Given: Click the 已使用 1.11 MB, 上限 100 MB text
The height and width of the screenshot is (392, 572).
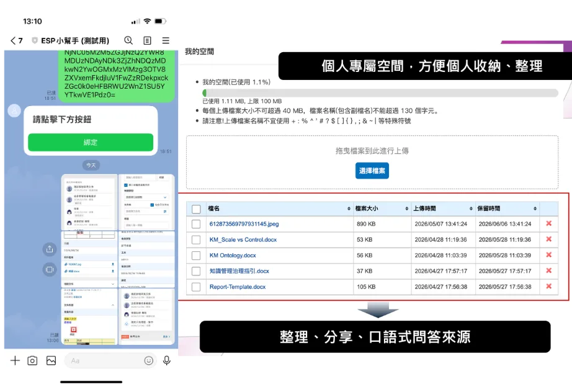Looking at the screenshot, I should [242, 101].
